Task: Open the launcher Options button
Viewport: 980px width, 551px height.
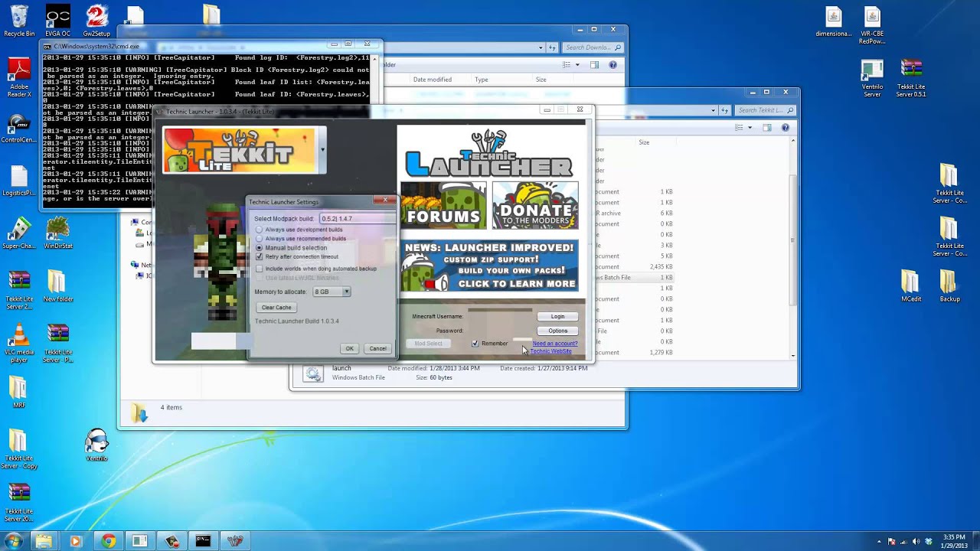Action: click(x=557, y=331)
